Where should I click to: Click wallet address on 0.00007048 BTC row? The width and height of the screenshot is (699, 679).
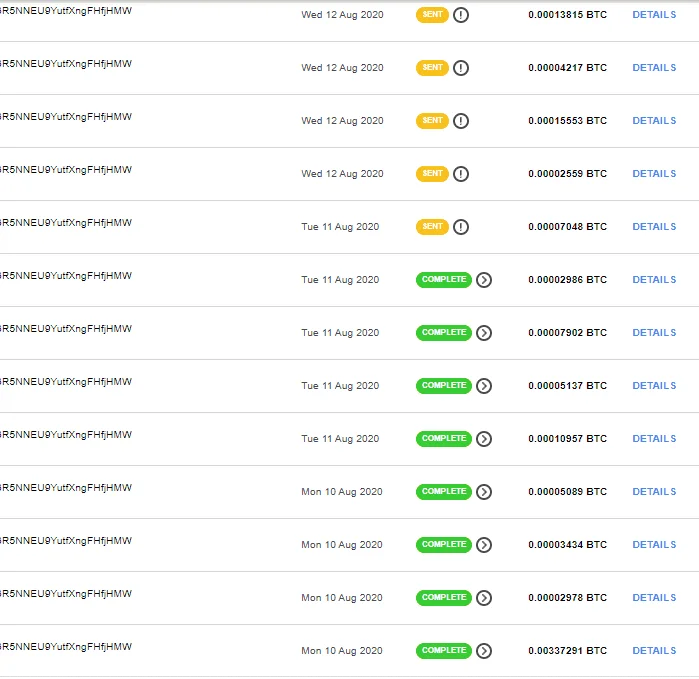point(66,223)
